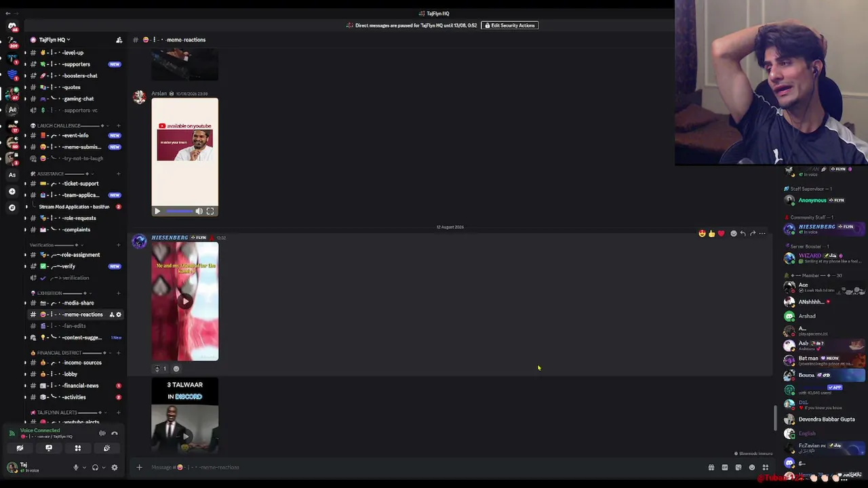Reply to HIESENBERG's message
This screenshot has height=488, width=868.
coord(743,234)
